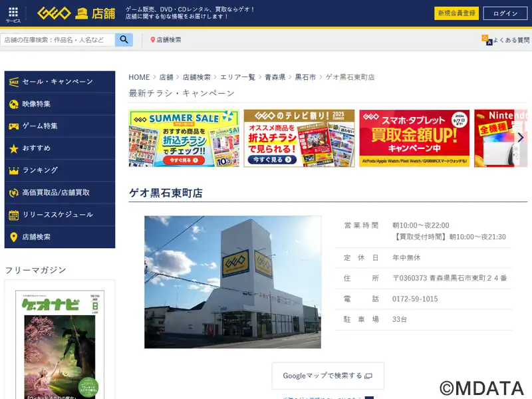Click the ゲオ黒石東町店 store heading

(x=166, y=193)
